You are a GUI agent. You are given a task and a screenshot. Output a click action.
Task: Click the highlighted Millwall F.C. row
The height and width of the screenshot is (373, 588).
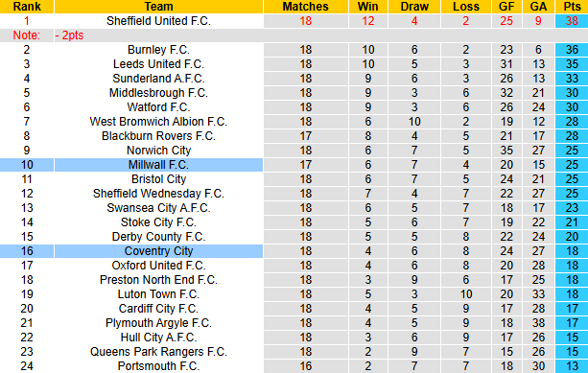[294, 165]
